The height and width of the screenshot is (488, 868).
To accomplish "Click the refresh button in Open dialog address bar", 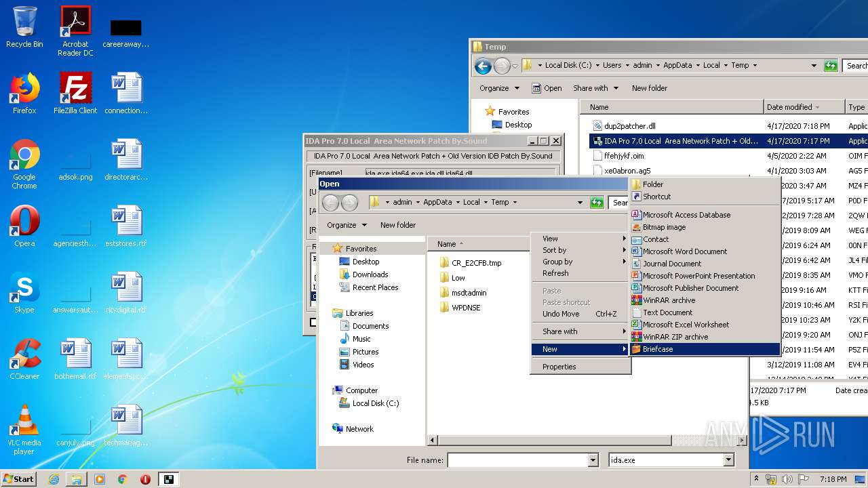I will click(x=597, y=202).
